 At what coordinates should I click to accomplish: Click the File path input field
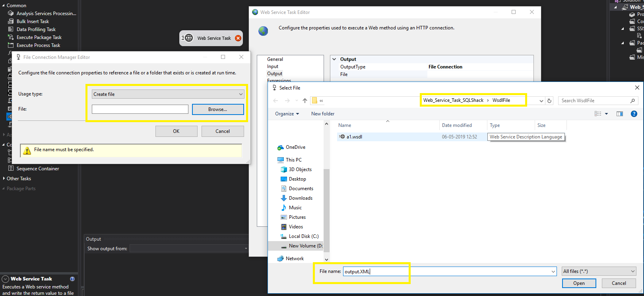point(140,109)
